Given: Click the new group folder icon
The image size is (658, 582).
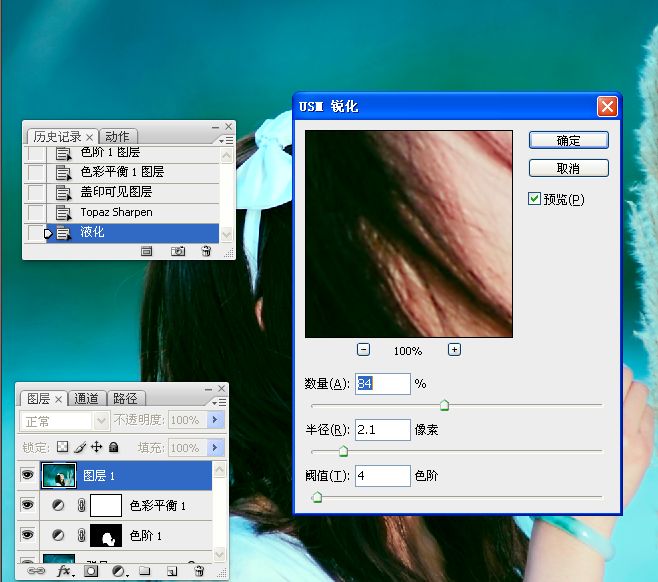Looking at the screenshot, I should point(145,571).
